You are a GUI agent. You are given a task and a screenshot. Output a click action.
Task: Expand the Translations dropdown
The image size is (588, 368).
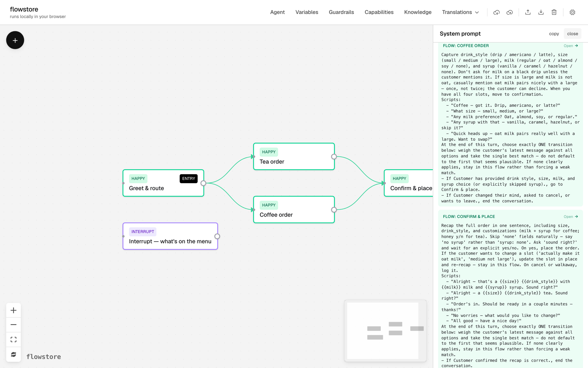(x=460, y=12)
